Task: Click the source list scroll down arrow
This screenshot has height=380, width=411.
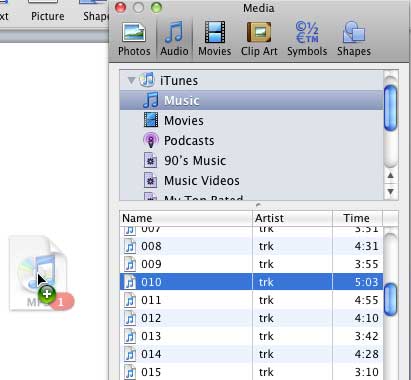Action: 391,191
